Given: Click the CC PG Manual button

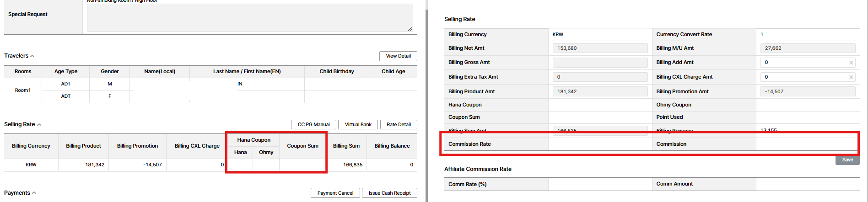Looking at the screenshot, I should (x=313, y=125).
